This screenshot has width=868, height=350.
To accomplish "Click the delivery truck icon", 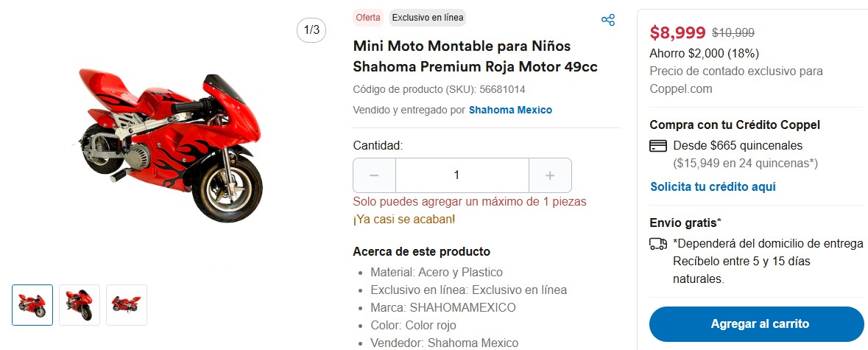I will (x=658, y=244).
